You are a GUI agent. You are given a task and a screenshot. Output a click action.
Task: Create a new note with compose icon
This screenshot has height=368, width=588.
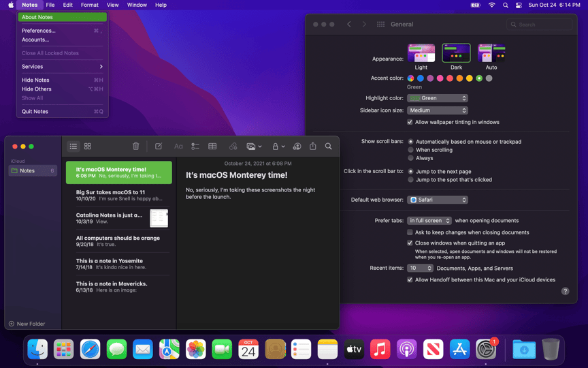coord(159,146)
